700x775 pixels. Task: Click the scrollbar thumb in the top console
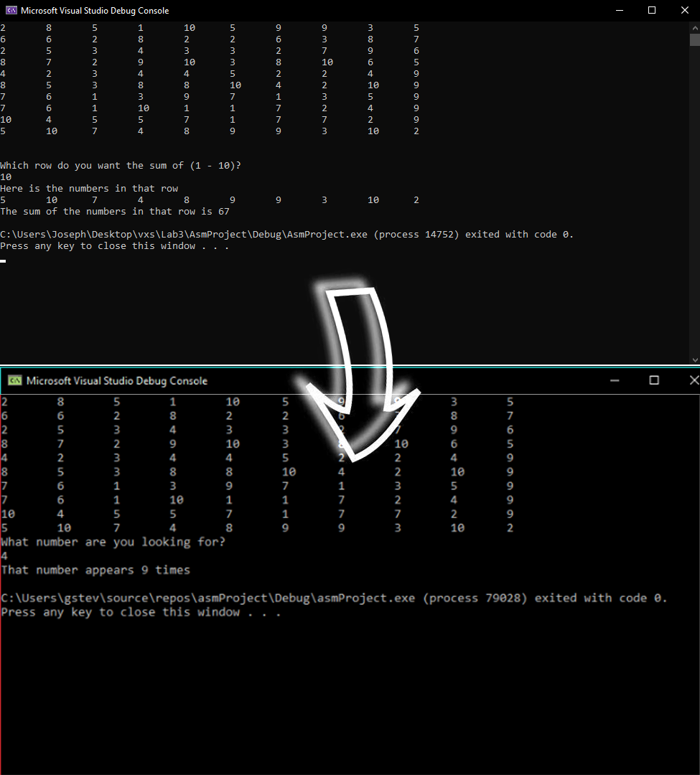pos(694,39)
